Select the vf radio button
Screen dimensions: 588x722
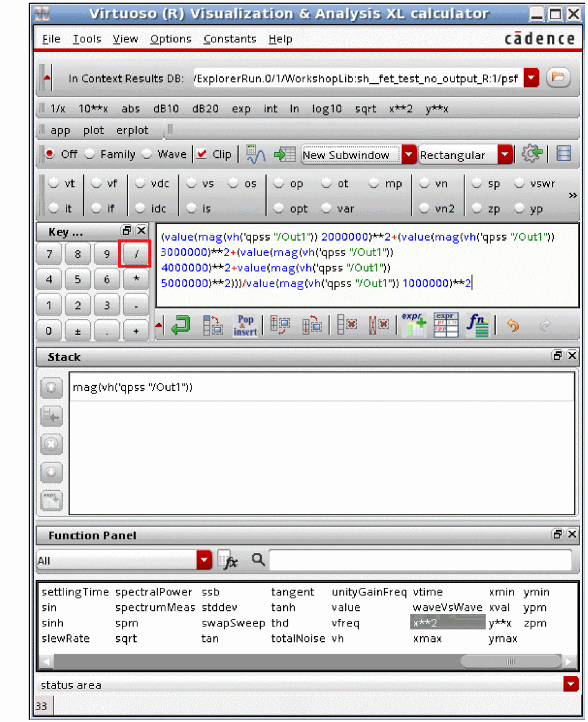96,183
